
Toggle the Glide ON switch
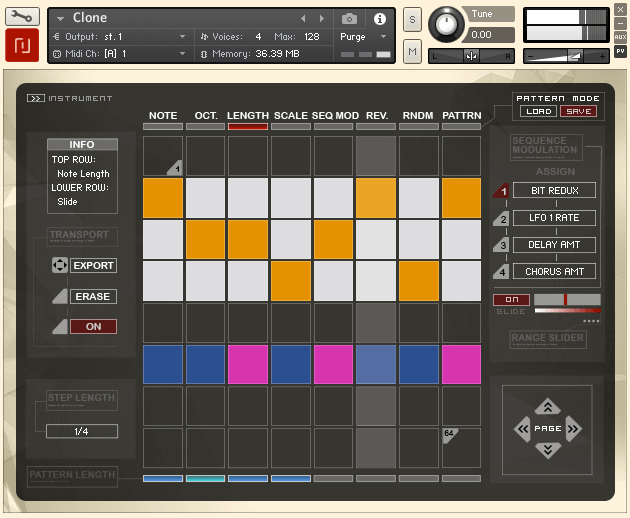click(x=511, y=299)
